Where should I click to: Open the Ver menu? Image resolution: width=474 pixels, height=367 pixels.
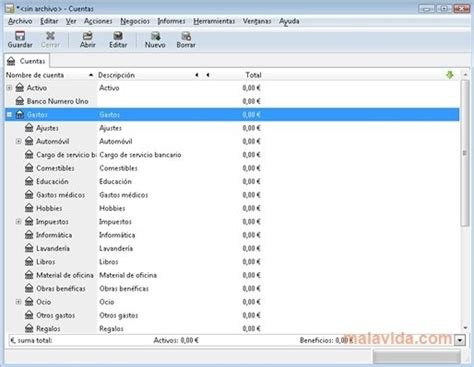[x=71, y=21]
